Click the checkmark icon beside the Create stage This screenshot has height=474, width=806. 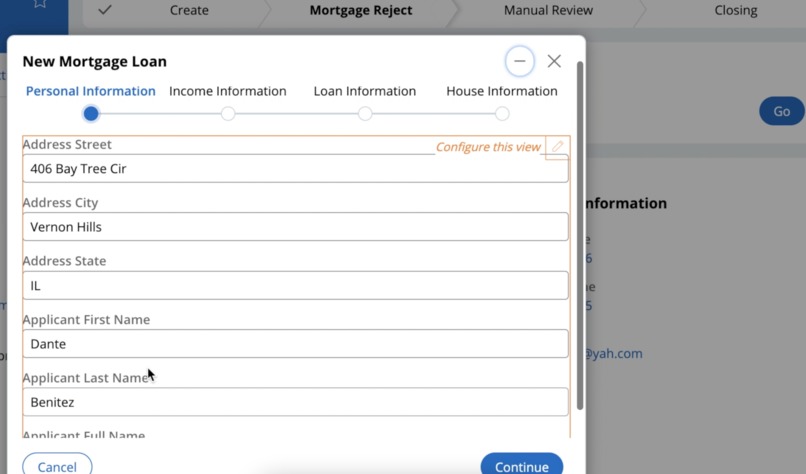[105, 10]
